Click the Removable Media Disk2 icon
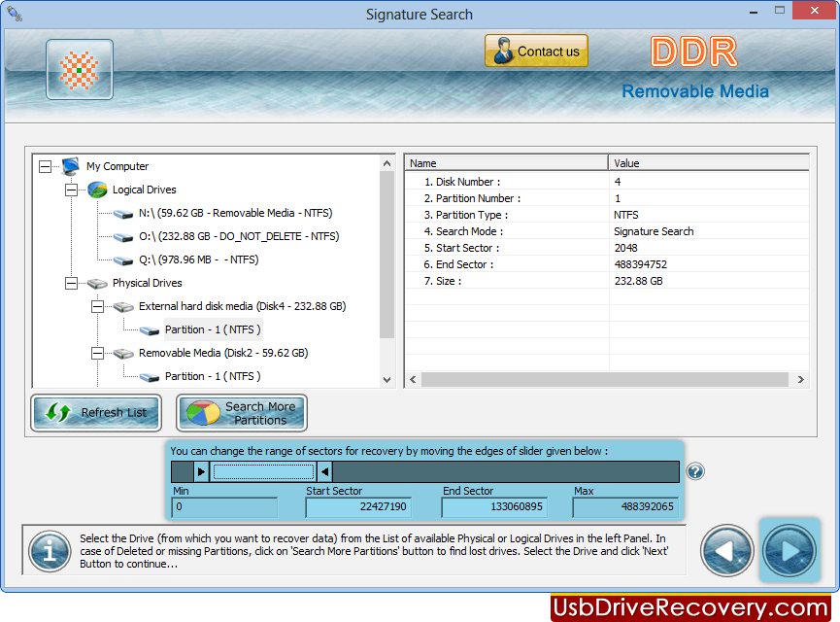Screen dimensions: 840x622 [x=123, y=354]
